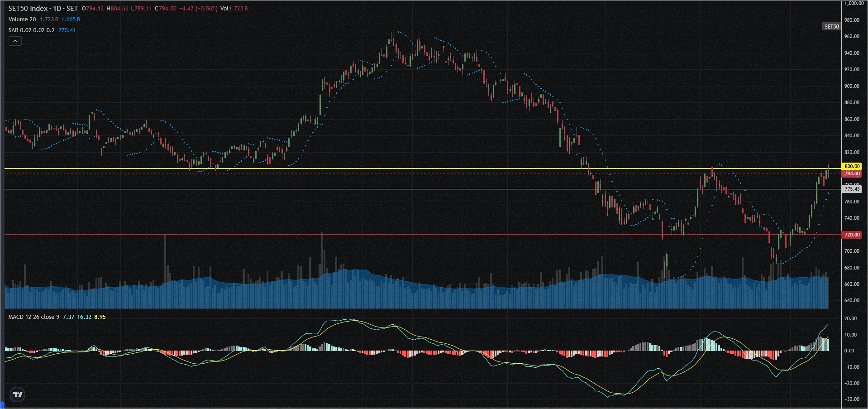The width and height of the screenshot is (868, 409).
Task: Click the price change -4.47 (-0.56%) text
Action: (198, 9)
